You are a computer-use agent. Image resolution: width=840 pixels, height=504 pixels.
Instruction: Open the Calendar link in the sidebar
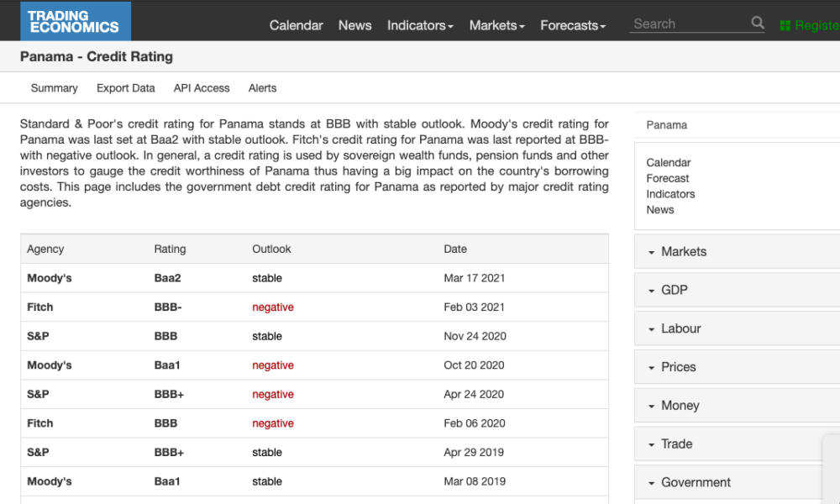(668, 162)
